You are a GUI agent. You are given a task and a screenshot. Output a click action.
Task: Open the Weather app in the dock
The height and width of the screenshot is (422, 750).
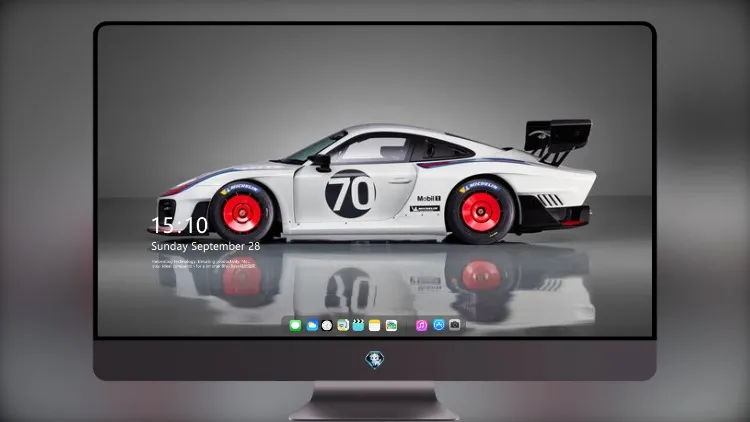point(311,326)
